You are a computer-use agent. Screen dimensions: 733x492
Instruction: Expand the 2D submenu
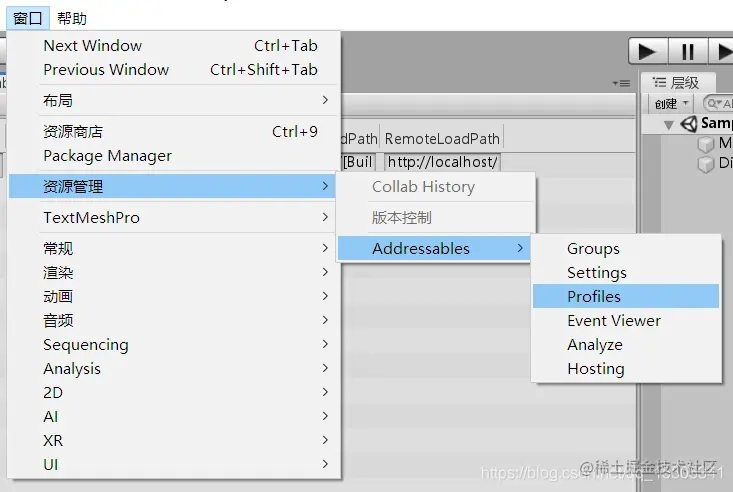pyautogui.click(x=174, y=392)
